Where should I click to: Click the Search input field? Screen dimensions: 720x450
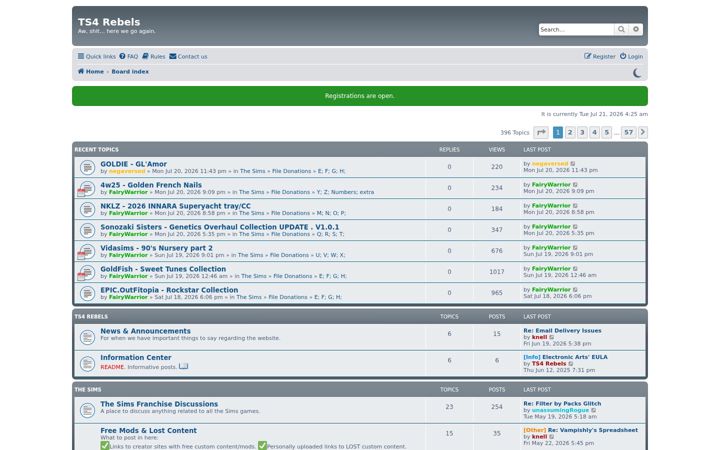pyautogui.click(x=576, y=29)
